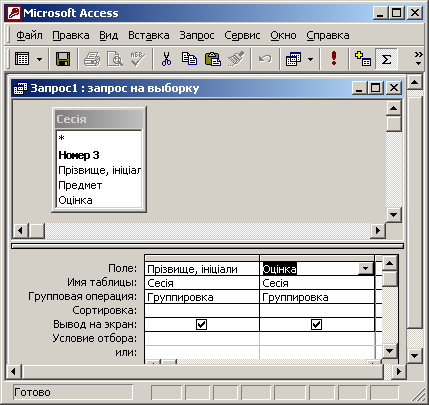
Task: Click the Show Table icon
Action: 363,59
